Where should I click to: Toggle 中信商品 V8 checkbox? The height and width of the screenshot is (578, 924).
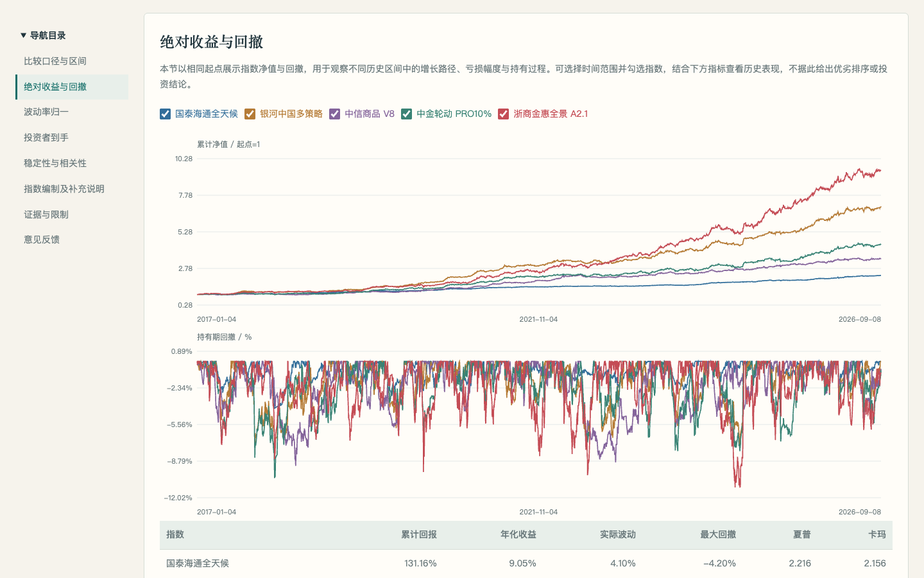click(x=334, y=114)
